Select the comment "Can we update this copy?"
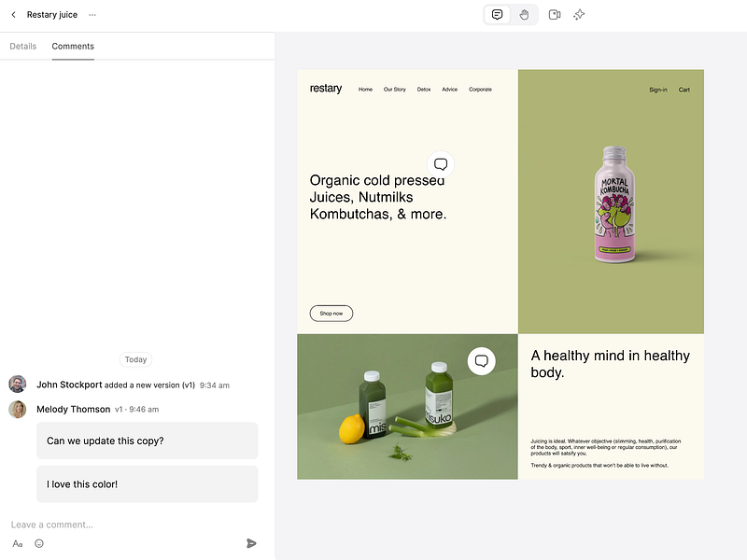The width and height of the screenshot is (747, 560). click(148, 441)
